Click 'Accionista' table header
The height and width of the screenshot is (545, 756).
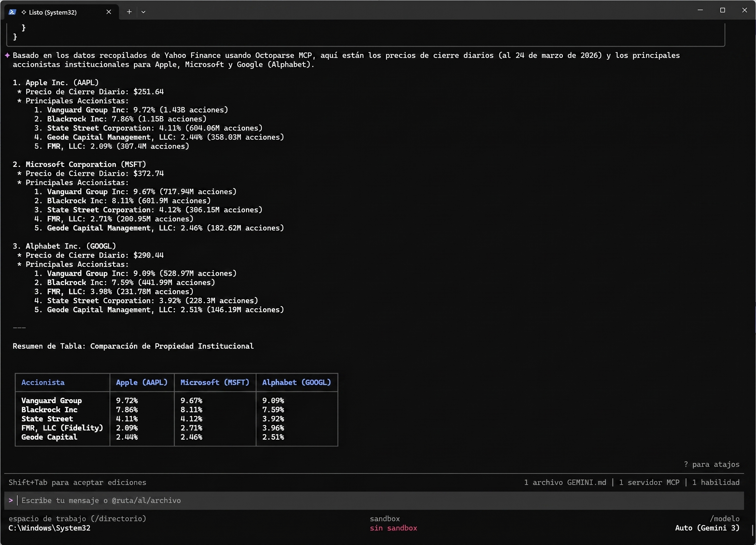click(x=43, y=382)
